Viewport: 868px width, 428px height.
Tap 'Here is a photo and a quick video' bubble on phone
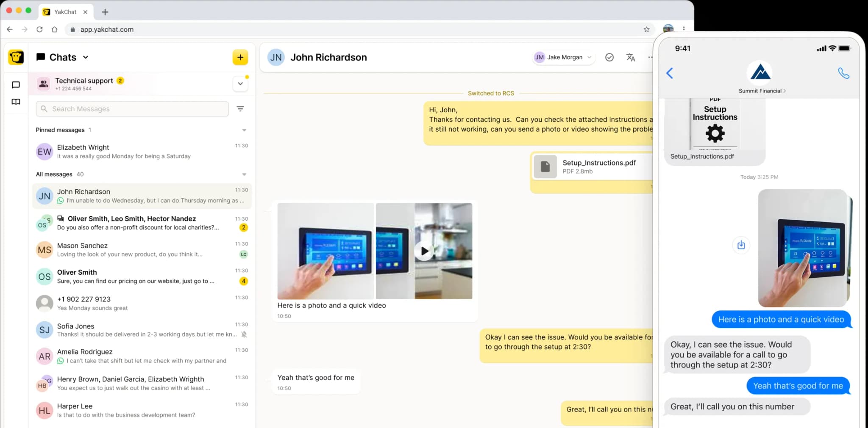tap(781, 320)
